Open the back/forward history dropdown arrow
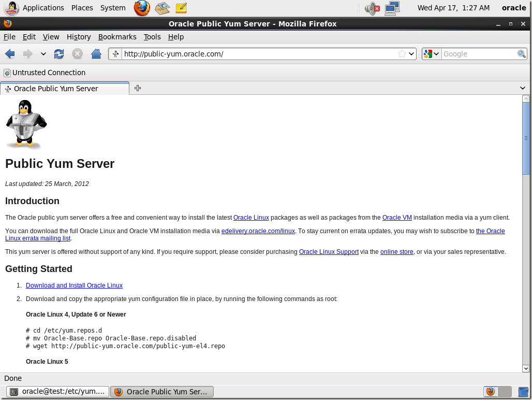Viewport: 532px width, 400px height. pyautogui.click(x=43, y=54)
